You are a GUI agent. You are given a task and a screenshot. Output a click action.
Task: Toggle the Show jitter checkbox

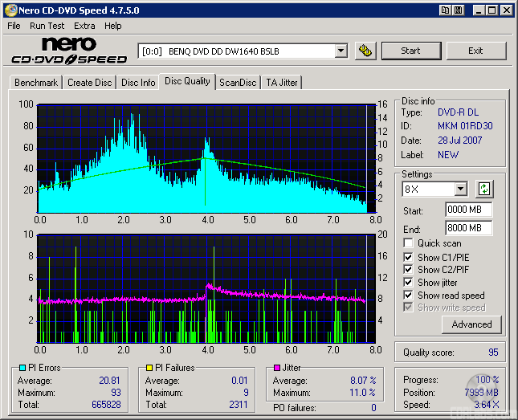pyautogui.click(x=409, y=283)
